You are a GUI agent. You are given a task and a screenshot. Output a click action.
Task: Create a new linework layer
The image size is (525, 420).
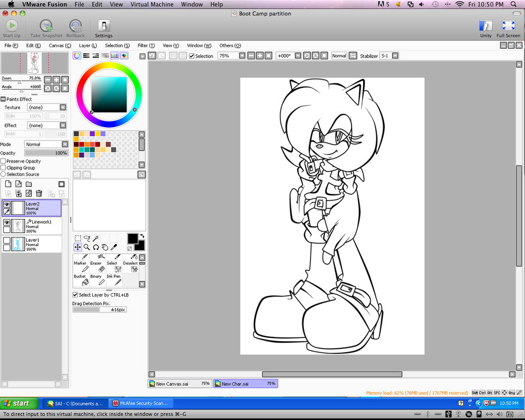point(18,184)
